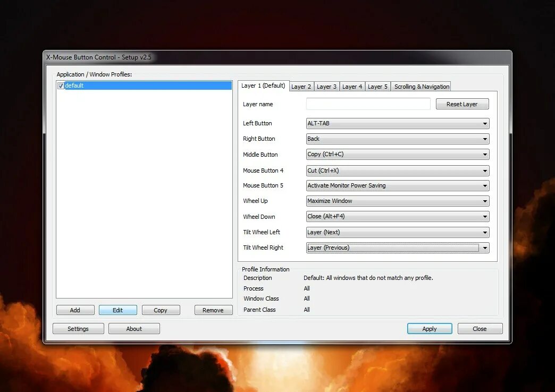
Task: Click the Profile Information description text
Action: click(368, 278)
